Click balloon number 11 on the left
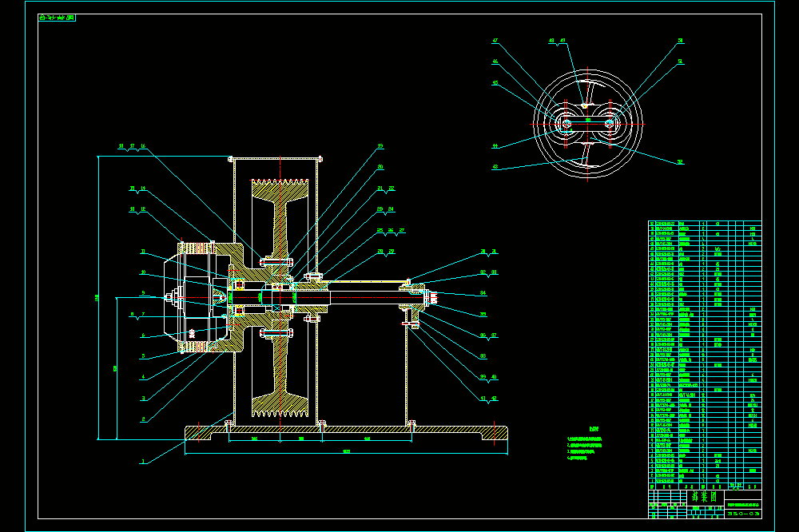The height and width of the screenshot is (532, 799). click(x=143, y=251)
